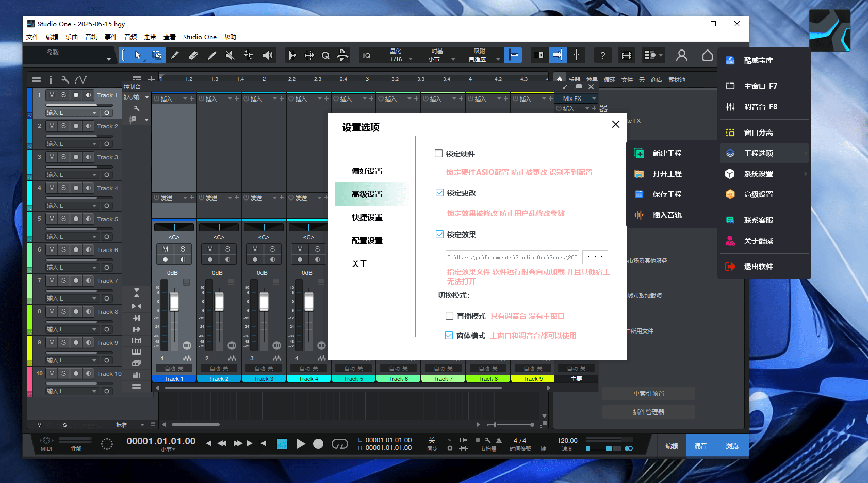The image size is (868, 483).
Task: Open the 文件 menu
Action: click(x=32, y=37)
